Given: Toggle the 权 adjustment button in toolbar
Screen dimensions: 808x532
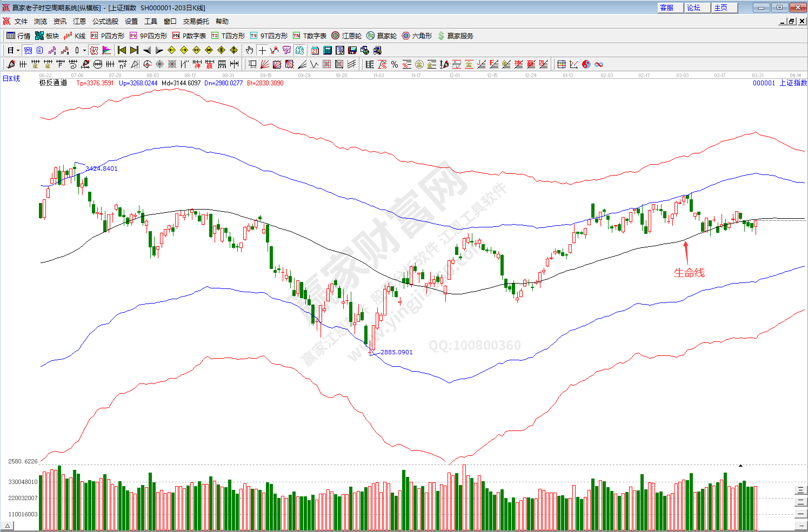Looking at the screenshot, I should click(94, 50).
